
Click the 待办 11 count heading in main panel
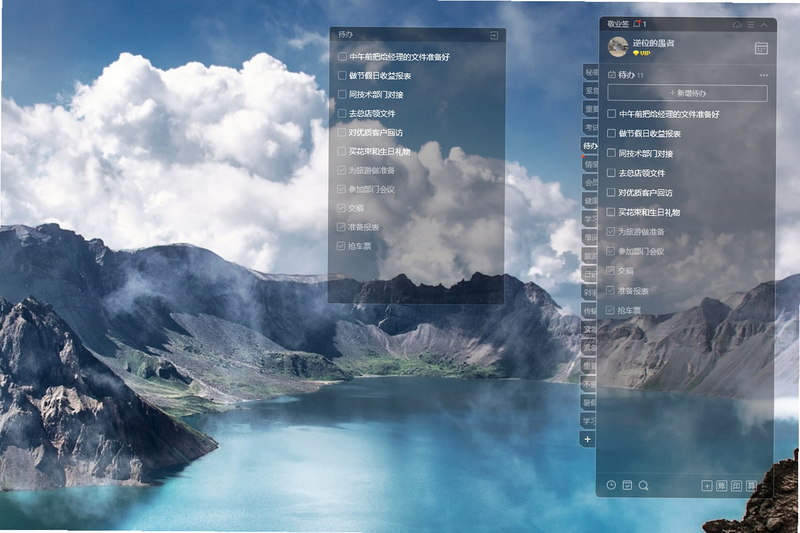tap(631, 75)
